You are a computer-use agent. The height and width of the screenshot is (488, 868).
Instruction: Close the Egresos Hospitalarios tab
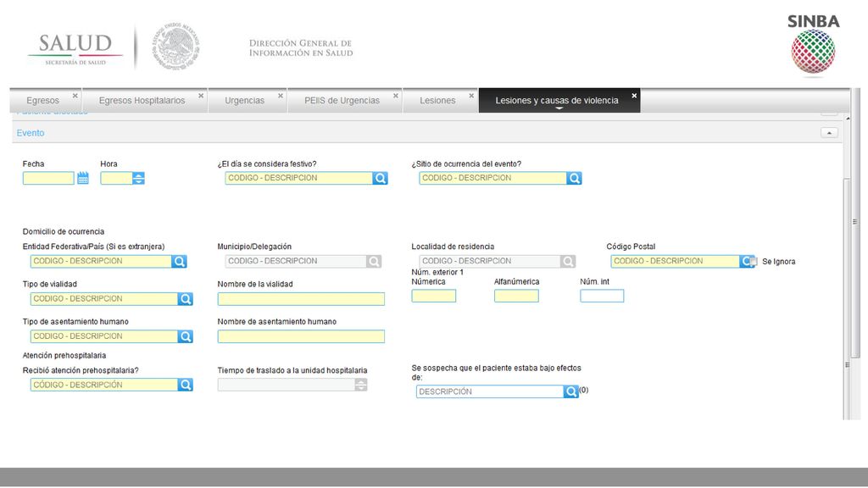(x=201, y=96)
